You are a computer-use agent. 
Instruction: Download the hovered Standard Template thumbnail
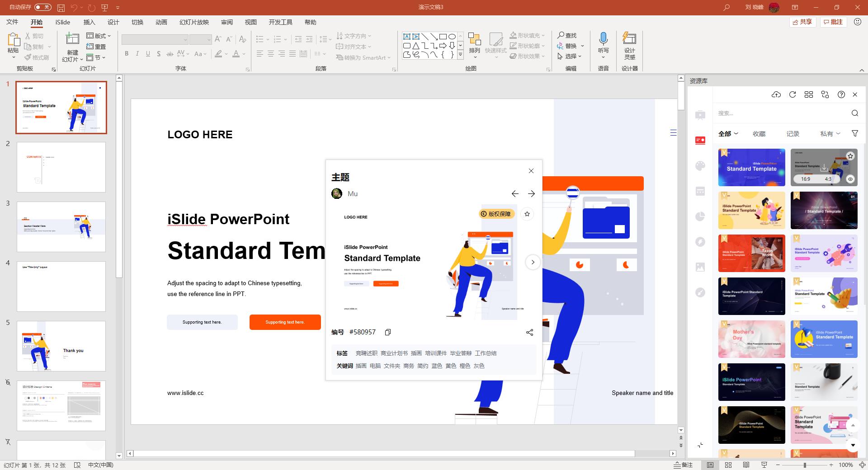pyautogui.click(x=824, y=168)
